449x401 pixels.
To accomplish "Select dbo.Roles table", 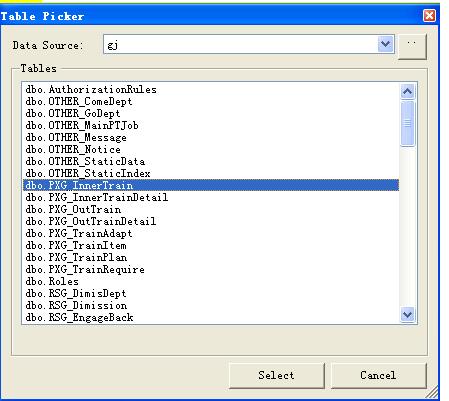I will (211, 281).
